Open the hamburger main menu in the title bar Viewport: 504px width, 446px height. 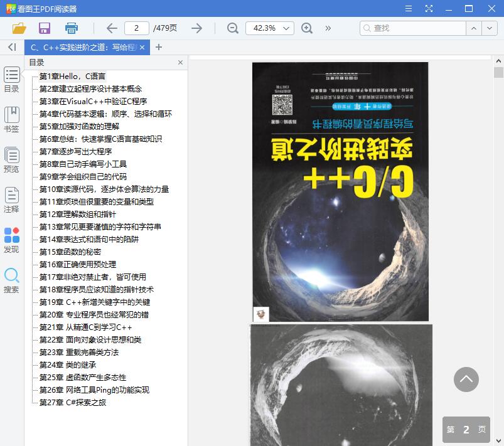409,8
